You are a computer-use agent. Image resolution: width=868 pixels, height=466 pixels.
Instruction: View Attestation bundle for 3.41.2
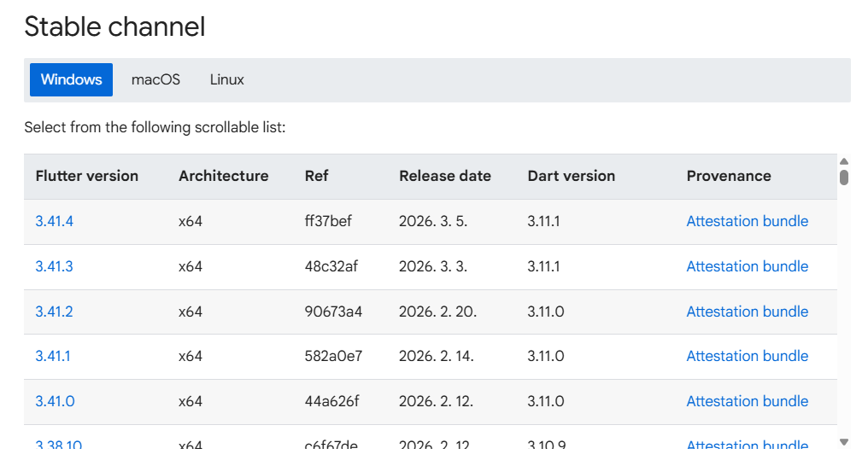(x=747, y=312)
